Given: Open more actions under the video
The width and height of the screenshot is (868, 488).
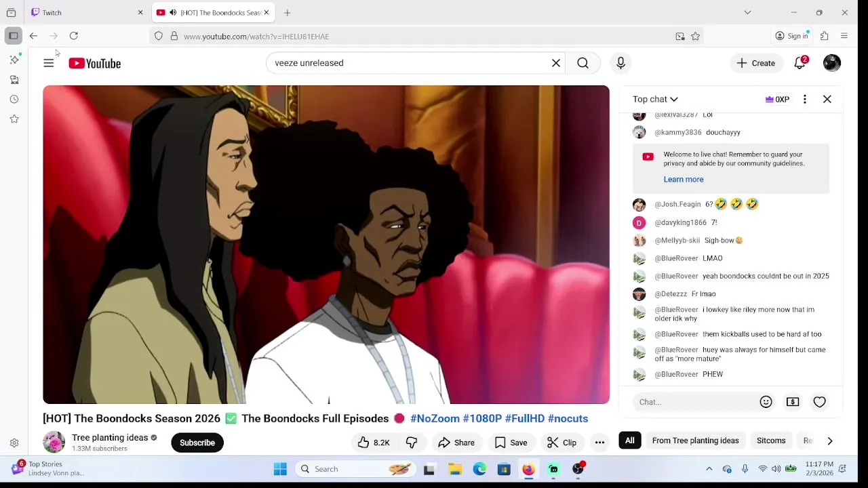Looking at the screenshot, I should coord(599,443).
